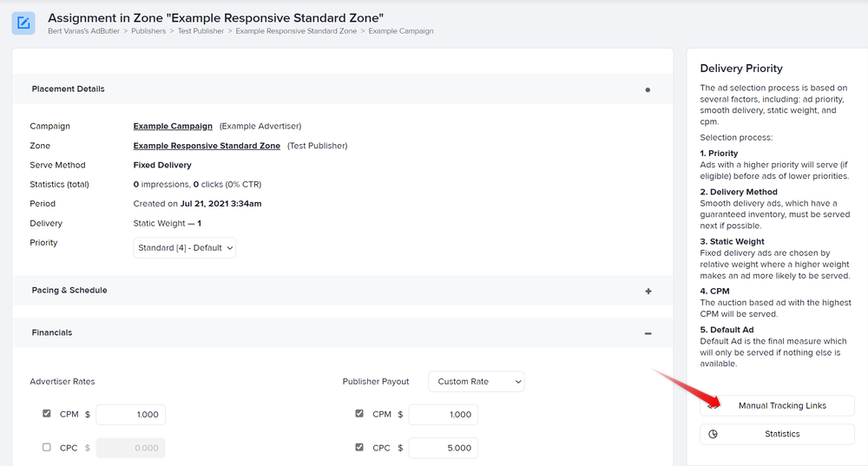Click the Placement Details dot icon
The height and width of the screenshot is (466, 868).
[648, 89]
